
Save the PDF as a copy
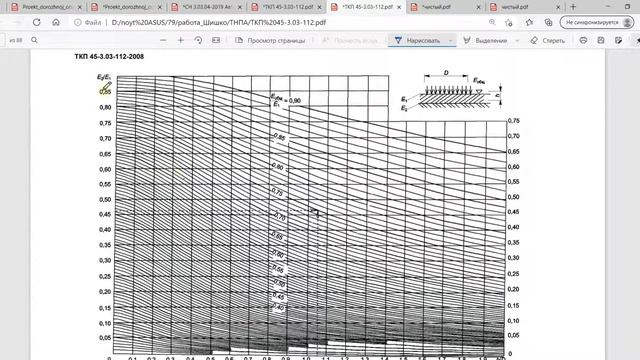[618, 40]
